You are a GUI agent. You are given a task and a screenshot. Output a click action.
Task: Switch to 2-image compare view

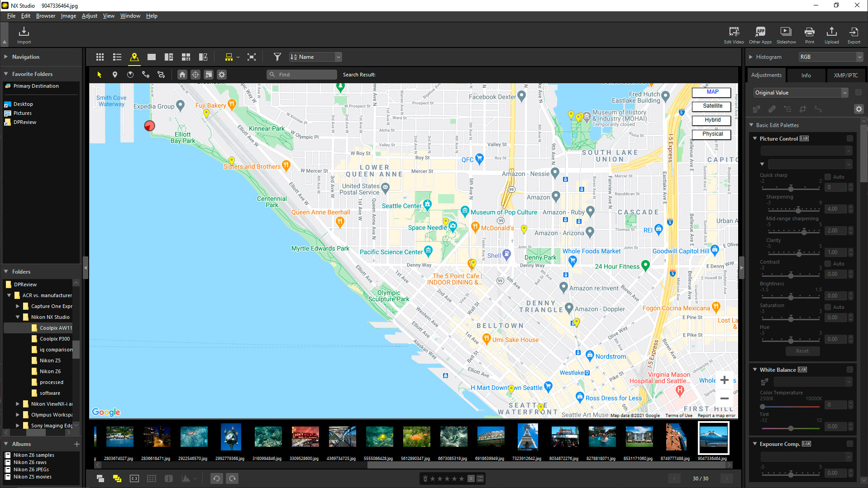click(169, 57)
